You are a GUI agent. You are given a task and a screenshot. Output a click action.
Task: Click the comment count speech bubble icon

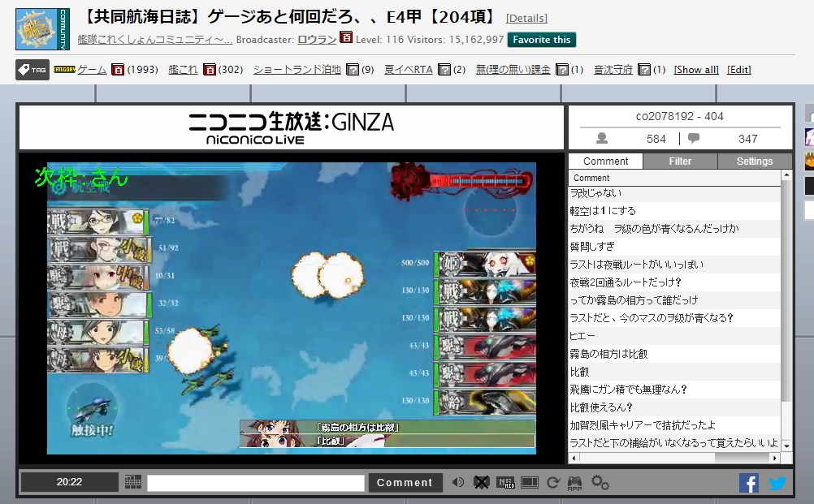point(694,138)
